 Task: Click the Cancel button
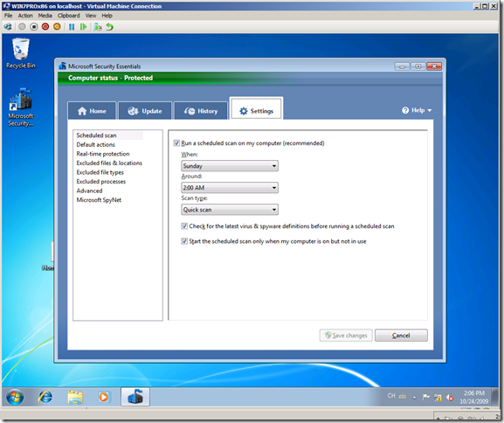(401, 336)
